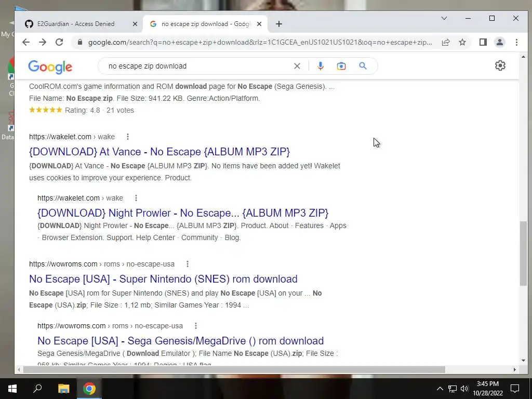Search by image with camera icon
This screenshot has width=532, height=399.
click(x=341, y=66)
